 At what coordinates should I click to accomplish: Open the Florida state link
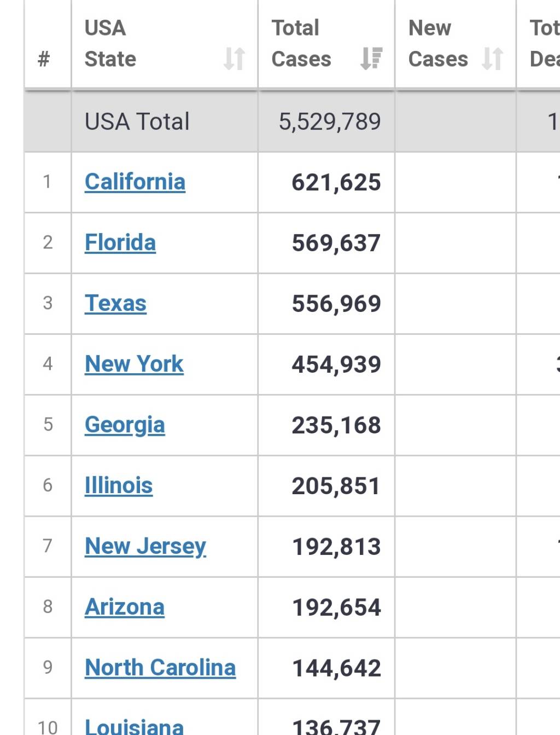point(120,242)
